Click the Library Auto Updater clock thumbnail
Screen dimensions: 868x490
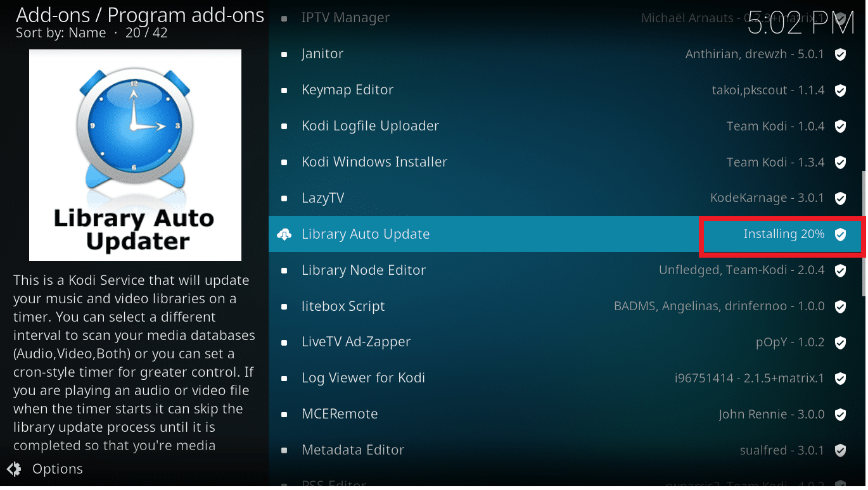(x=135, y=155)
